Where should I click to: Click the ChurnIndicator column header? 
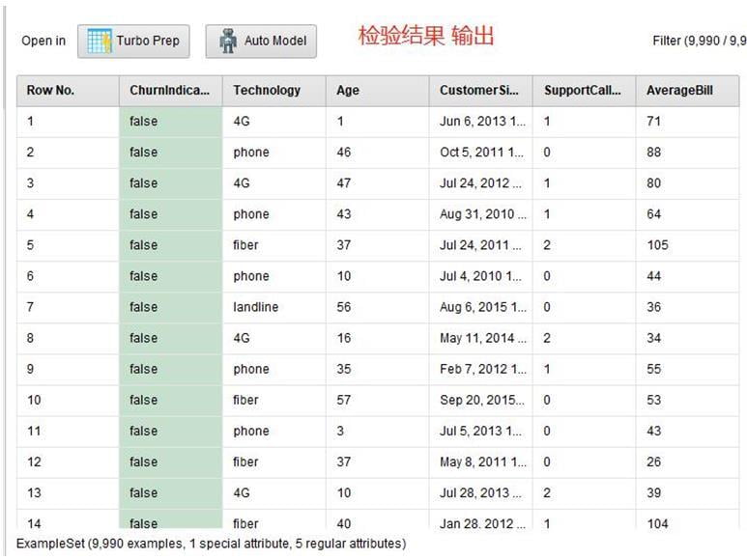coord(169,91)
